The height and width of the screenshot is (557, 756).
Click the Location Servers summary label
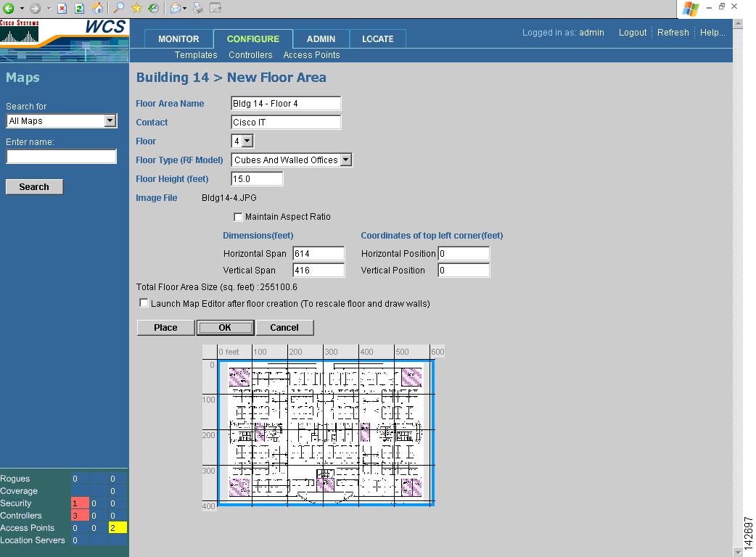[33, 540]
